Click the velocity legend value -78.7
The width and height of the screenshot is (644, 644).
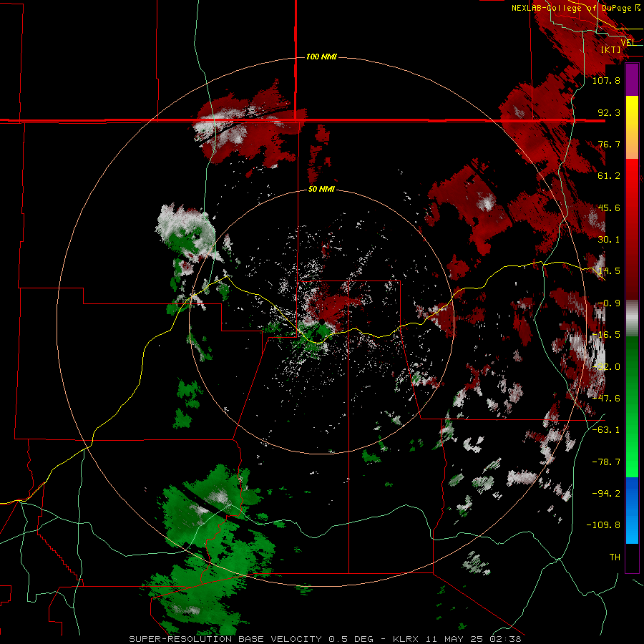tap(606, 462)
